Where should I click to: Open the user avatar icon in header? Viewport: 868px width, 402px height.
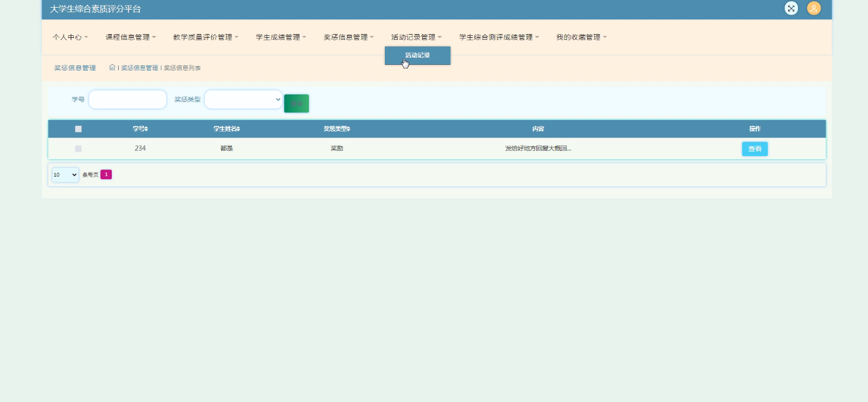814,8
